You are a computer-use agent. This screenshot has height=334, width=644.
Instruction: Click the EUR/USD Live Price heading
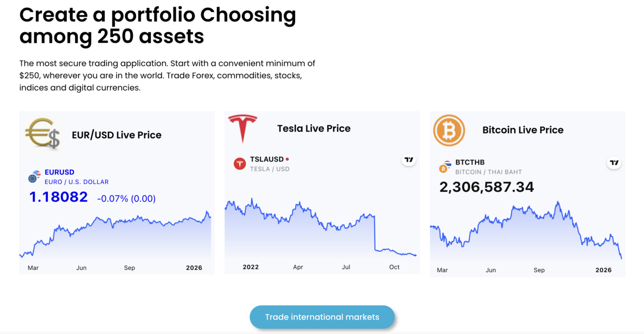pos(116,135)
